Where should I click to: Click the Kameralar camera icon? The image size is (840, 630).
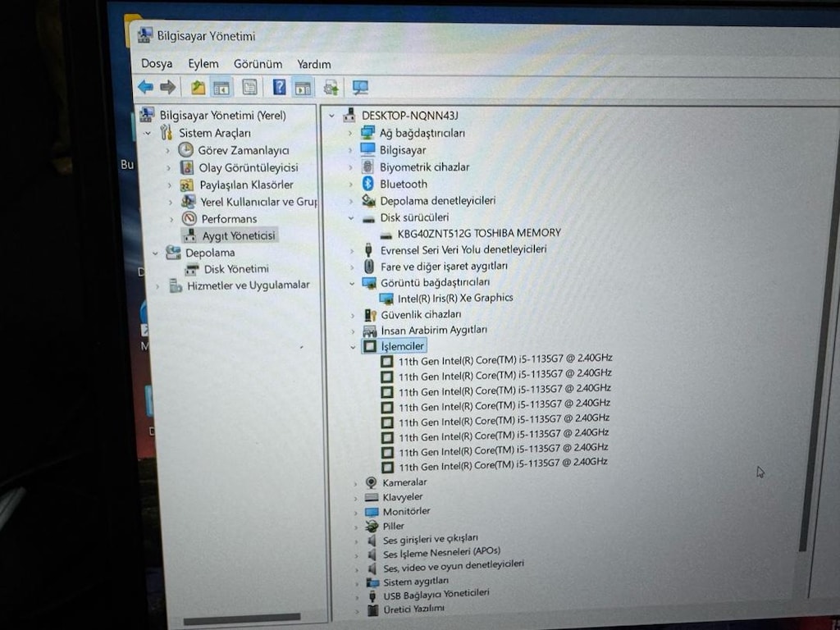pyautogui.click(x=371, y=482)
